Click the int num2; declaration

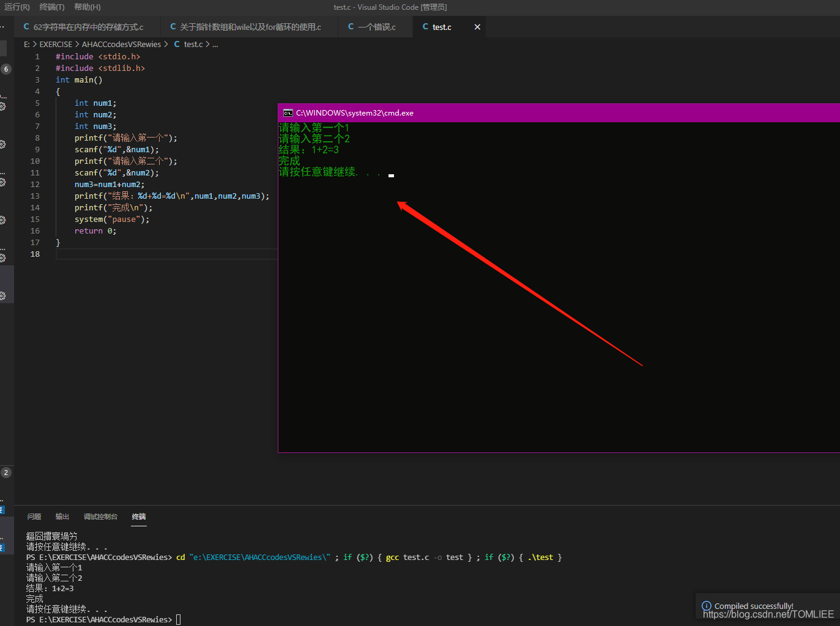click(95, 114)
